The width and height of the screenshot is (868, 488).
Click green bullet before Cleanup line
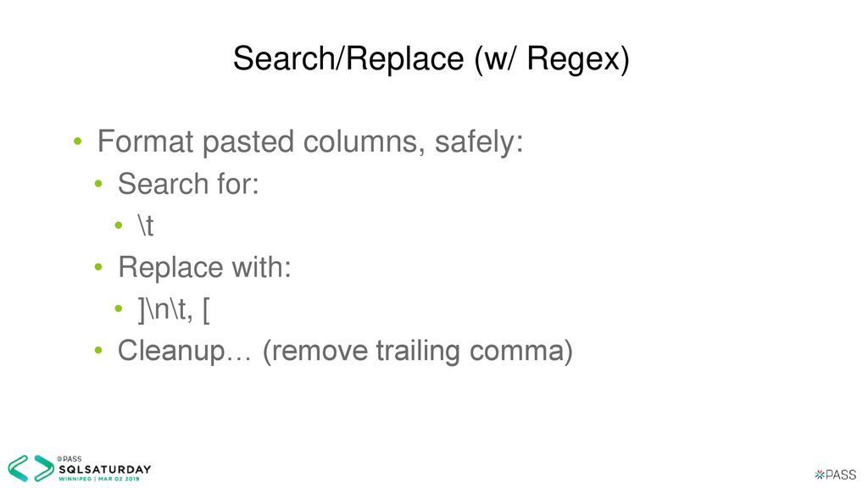coord(98,350)
